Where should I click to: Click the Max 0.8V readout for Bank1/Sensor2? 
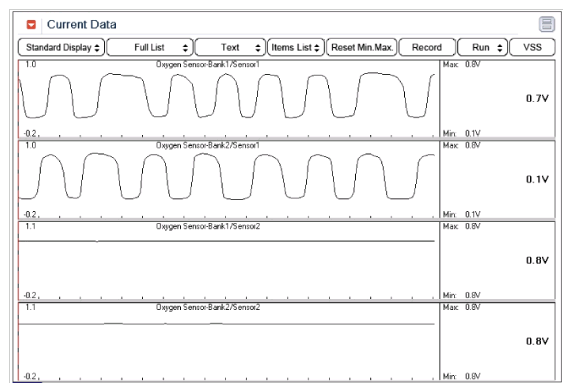[x=461, y=226]
